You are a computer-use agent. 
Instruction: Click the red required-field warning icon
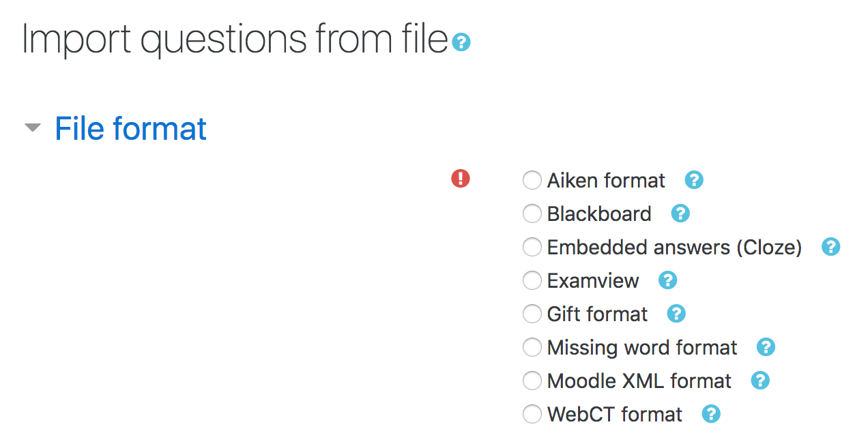pos(461,179)
